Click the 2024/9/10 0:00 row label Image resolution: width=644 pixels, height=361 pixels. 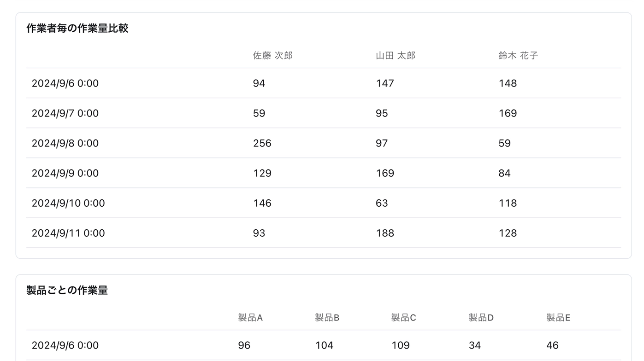[x=68, y=203]
